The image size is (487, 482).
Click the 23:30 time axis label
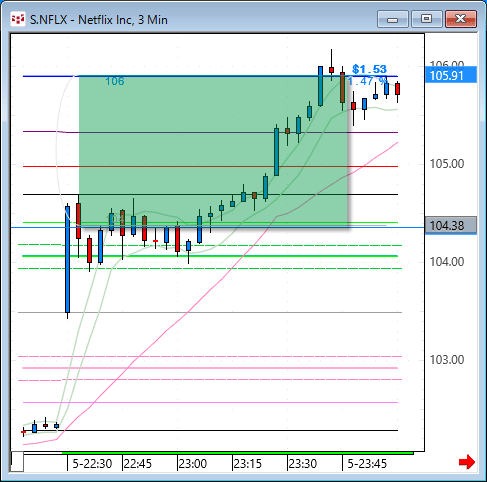click(x=303, y=464)
